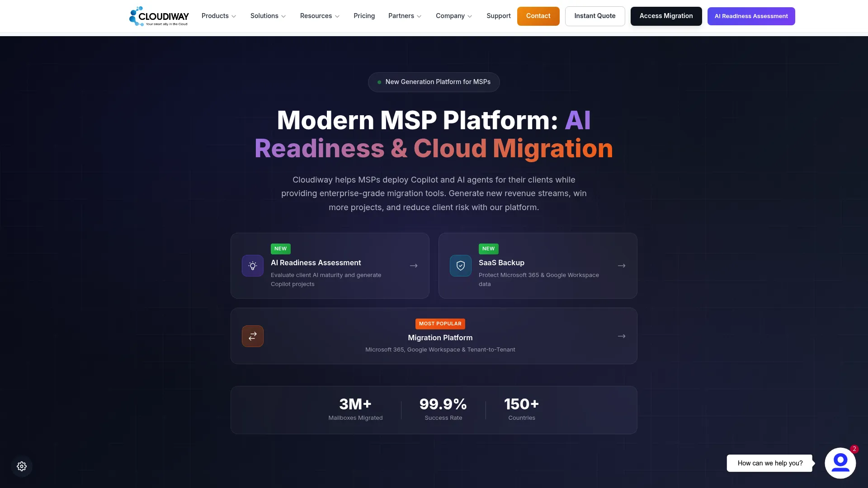This screenshot has width=868, height=488.
Task: Expand the Company menu
Action: coord(454,16)
